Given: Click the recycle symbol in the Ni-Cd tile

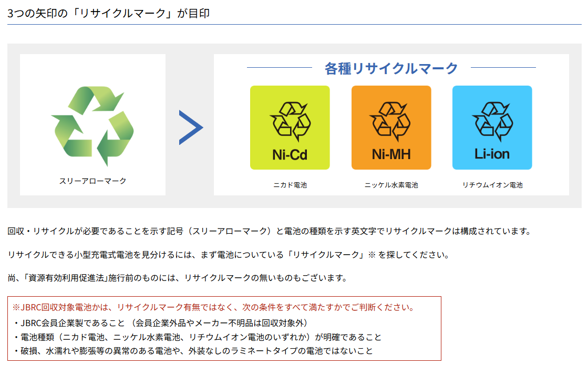Looking at the screenshot, I should (x=290, y=122).
